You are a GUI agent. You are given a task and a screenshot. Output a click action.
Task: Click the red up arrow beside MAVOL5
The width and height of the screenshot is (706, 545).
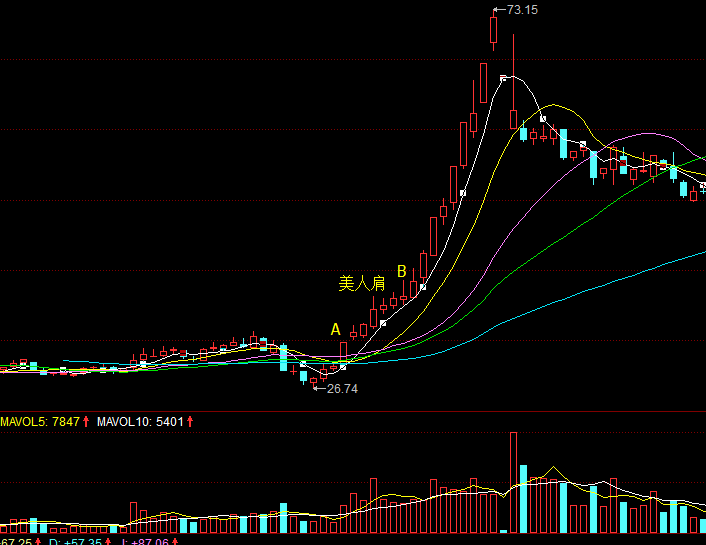(x=87, y=422)
